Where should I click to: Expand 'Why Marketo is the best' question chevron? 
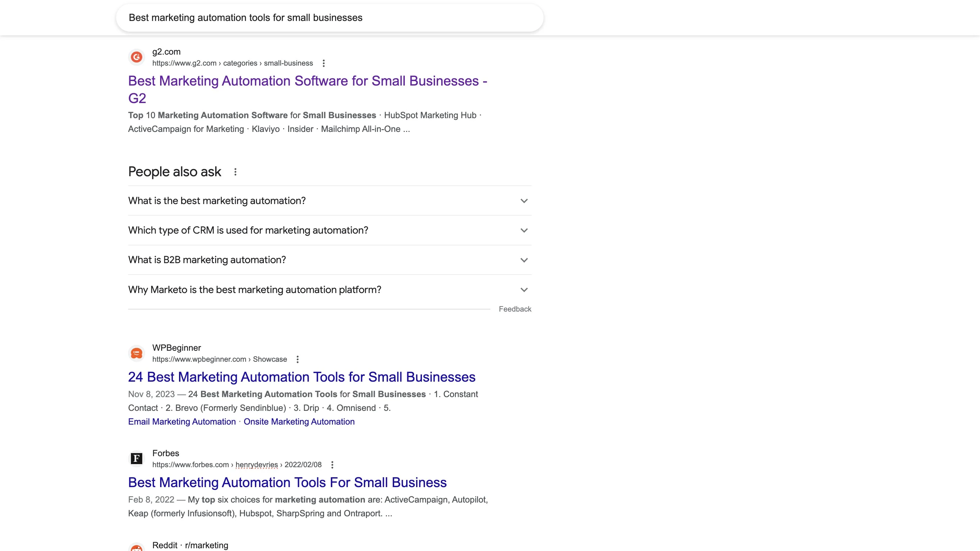click(524, 290)
